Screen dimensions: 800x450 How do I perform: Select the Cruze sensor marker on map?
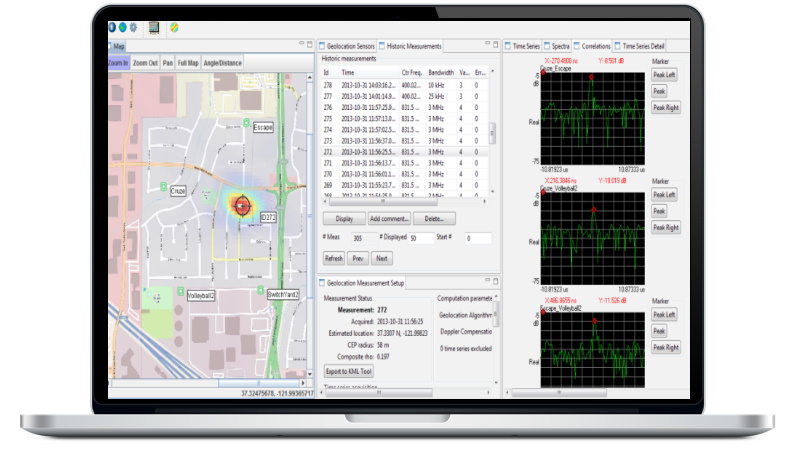click(178, 190)
